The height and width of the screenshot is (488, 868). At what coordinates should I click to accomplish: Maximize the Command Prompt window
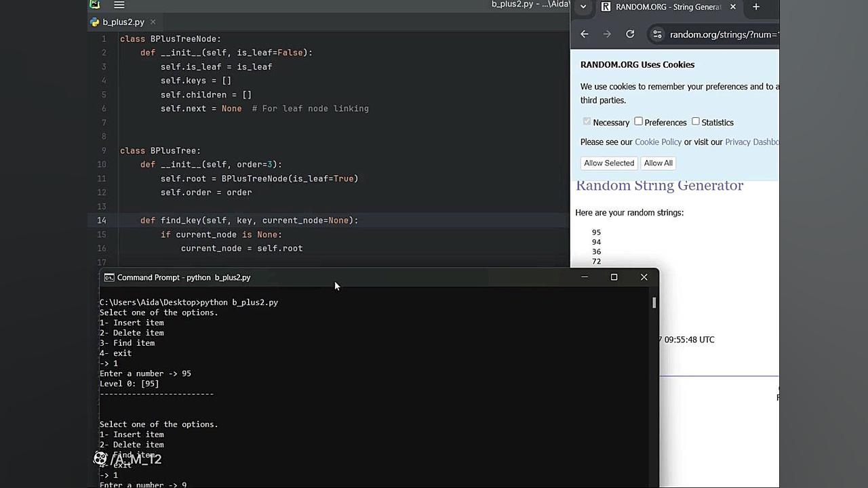pos(614,277)
